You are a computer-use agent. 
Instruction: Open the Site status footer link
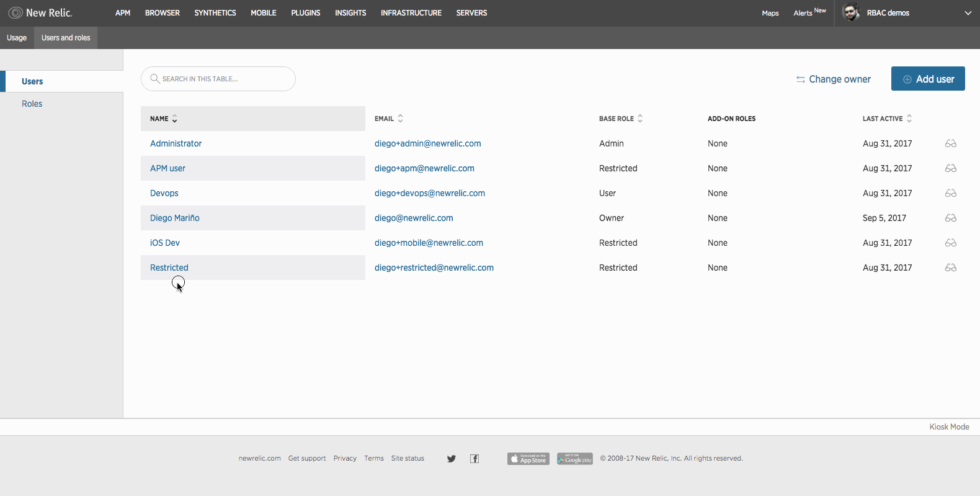pos(408,458)
